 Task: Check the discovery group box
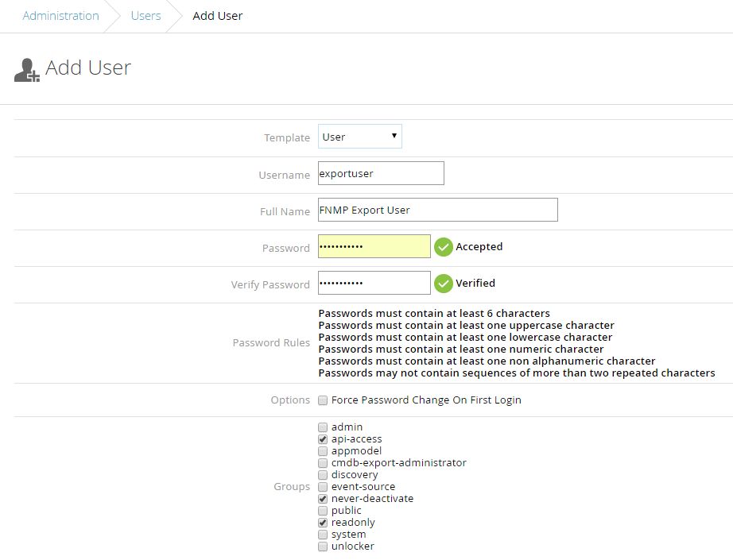(323, 475)
